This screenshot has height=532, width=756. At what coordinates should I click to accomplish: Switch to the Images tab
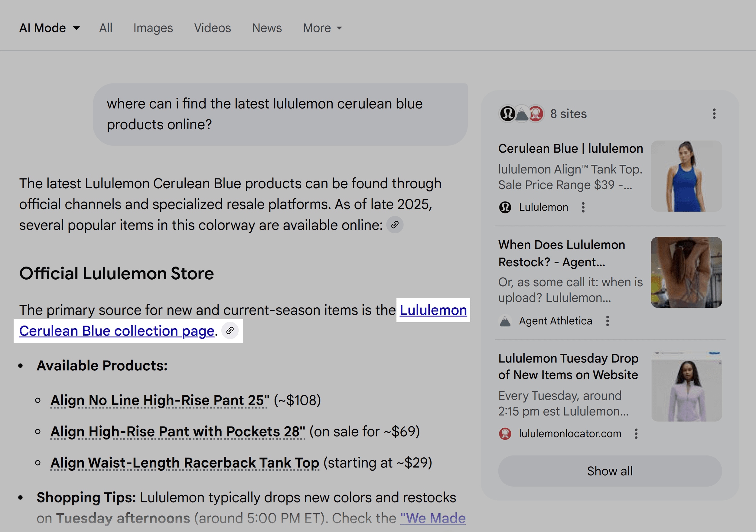[153, 28]
